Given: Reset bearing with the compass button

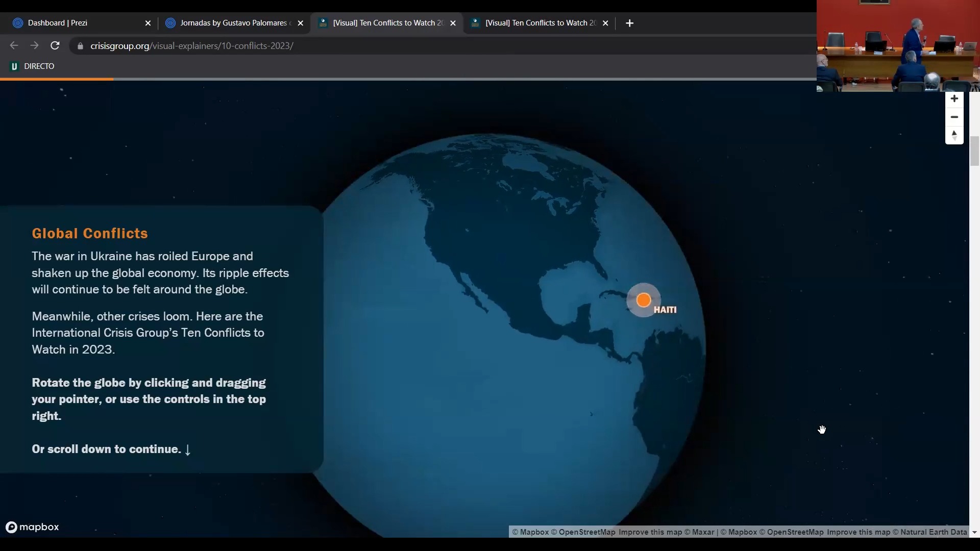Looking at the screenshot, I should click(954, 136).
